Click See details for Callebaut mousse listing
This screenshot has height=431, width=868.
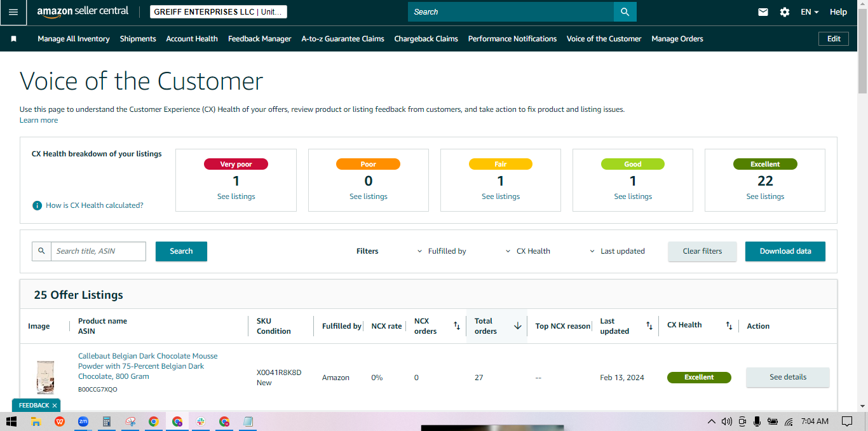[x=788, y=377]
